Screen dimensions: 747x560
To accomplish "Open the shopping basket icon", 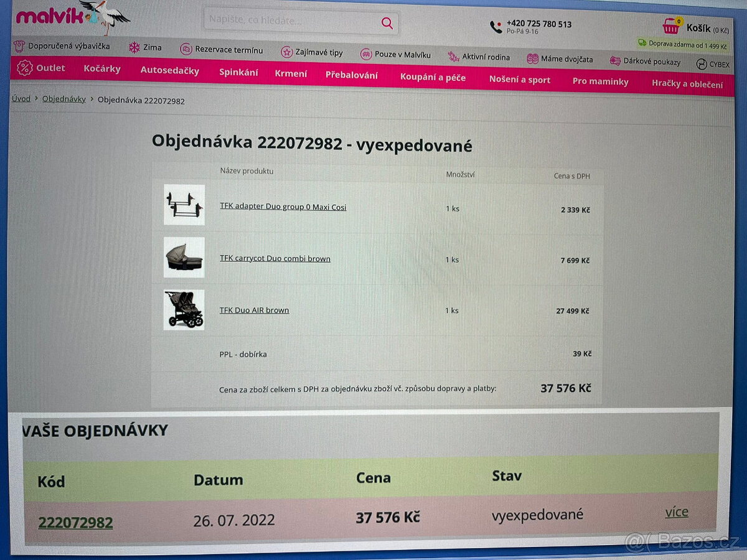I will pos(671,26).
